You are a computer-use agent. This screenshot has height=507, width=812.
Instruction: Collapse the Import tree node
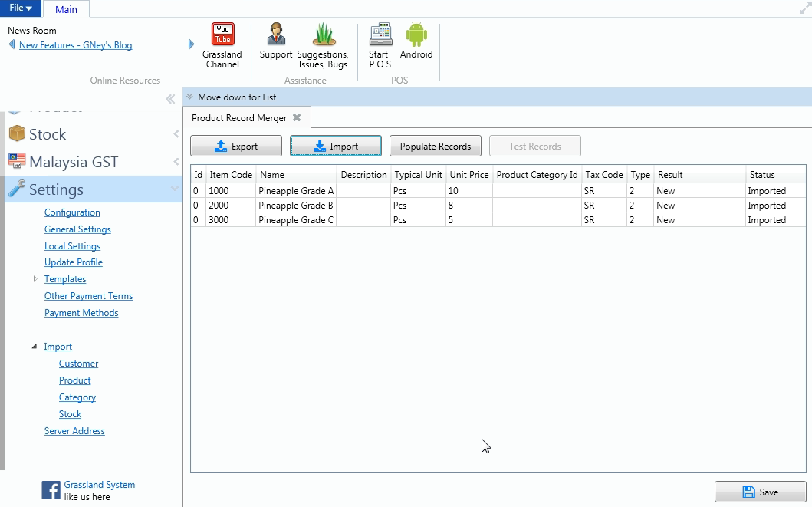[x=35, y=347]
